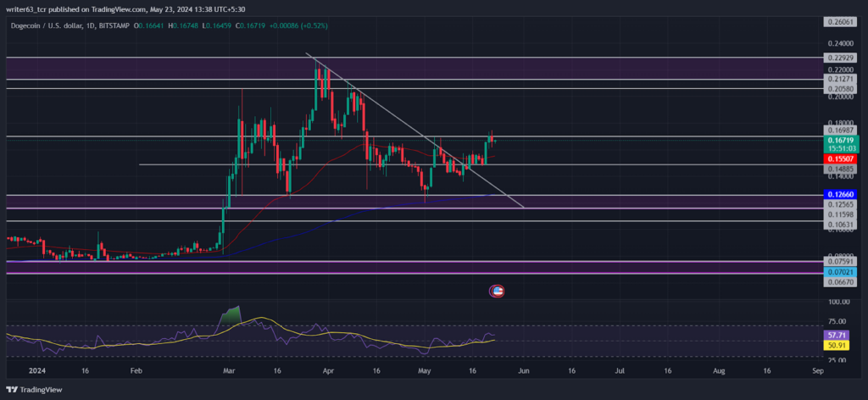
Task: Select the 0.11598 price label
Action: click(840, 214)
